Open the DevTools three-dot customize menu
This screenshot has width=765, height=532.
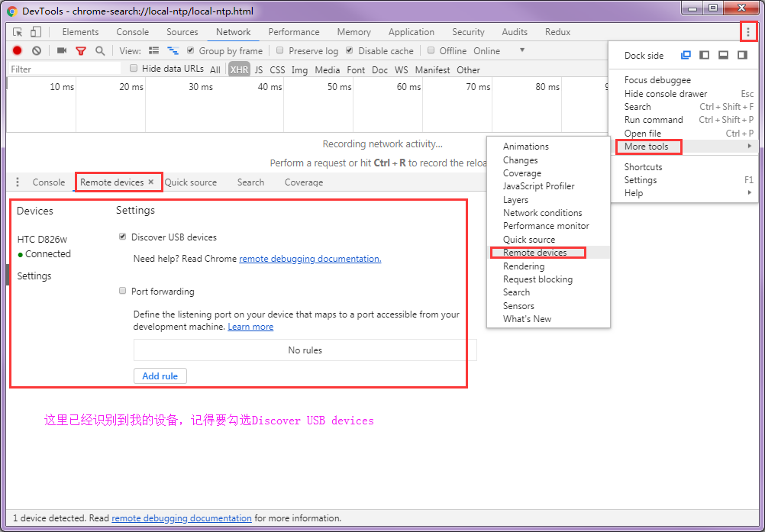coord(748,32)
